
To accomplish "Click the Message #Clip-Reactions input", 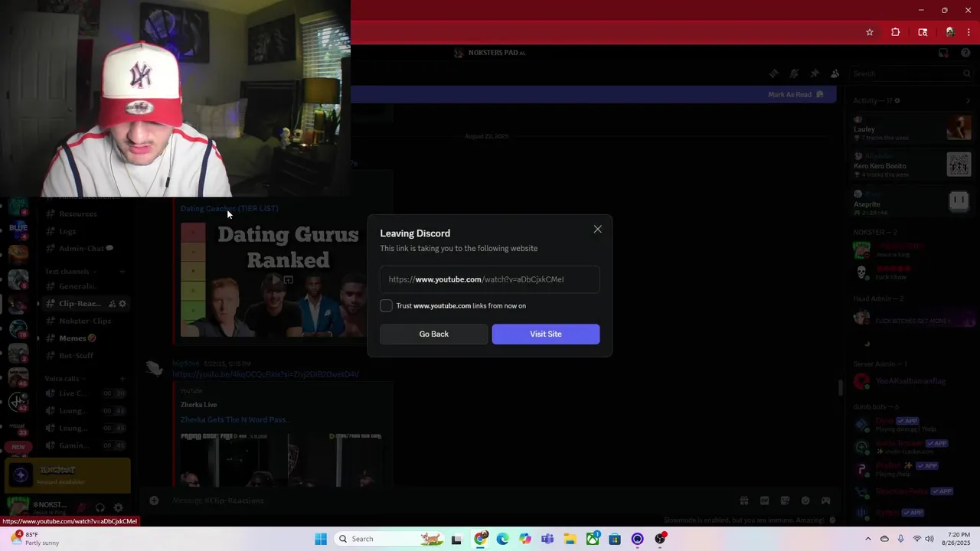I will pyautogui.click(x=444, y=500).
